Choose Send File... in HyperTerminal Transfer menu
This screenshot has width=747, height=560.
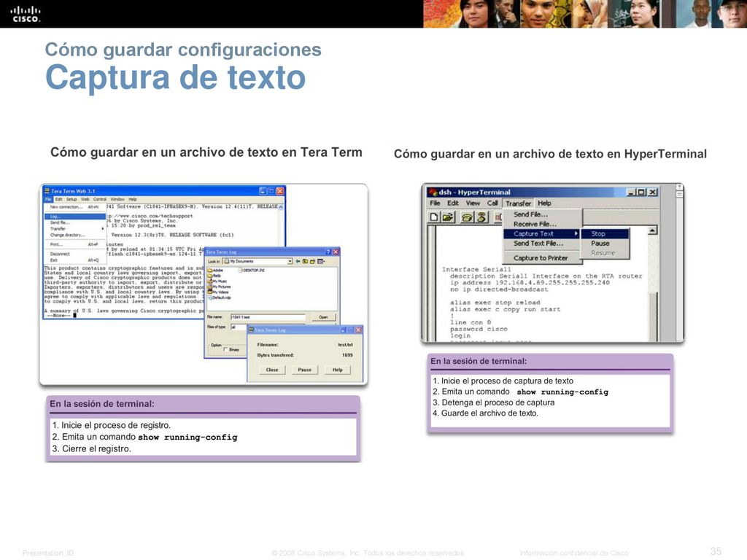point(543,214)
